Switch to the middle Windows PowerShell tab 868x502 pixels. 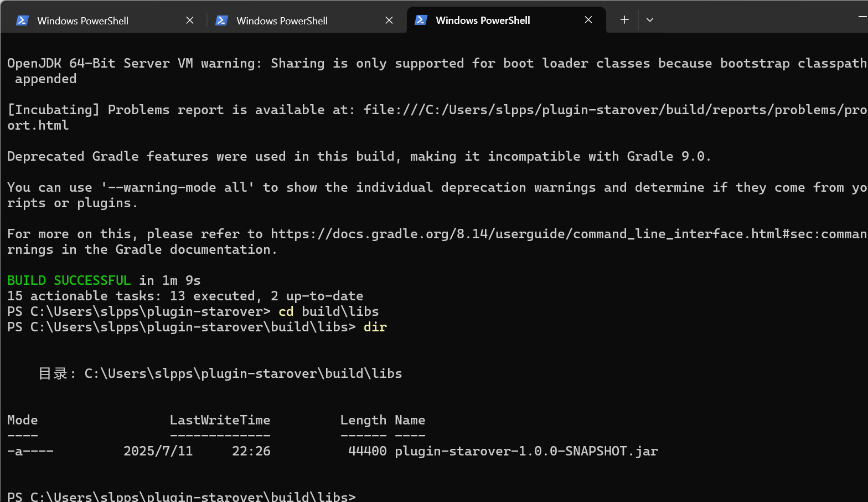[282, 21]
